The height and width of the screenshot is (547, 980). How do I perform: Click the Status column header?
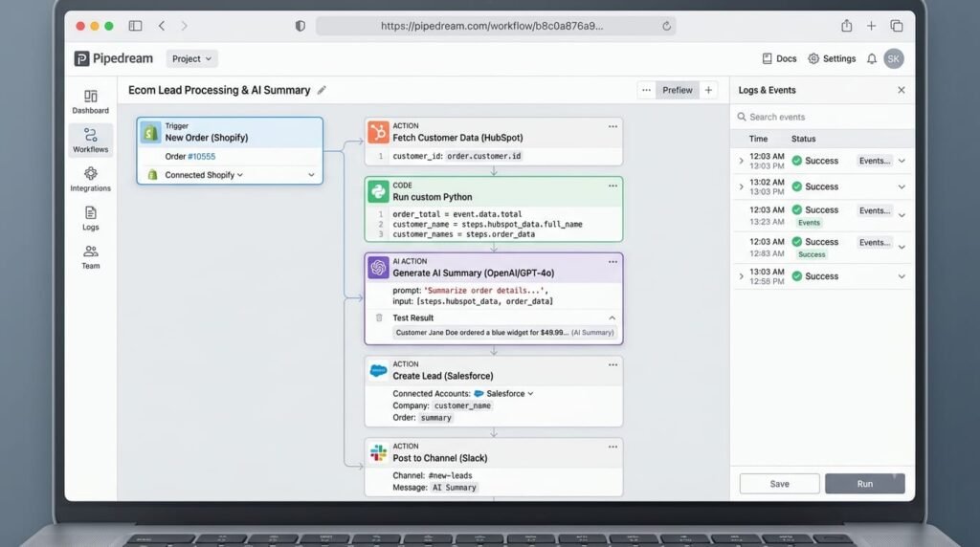point(803,139)
